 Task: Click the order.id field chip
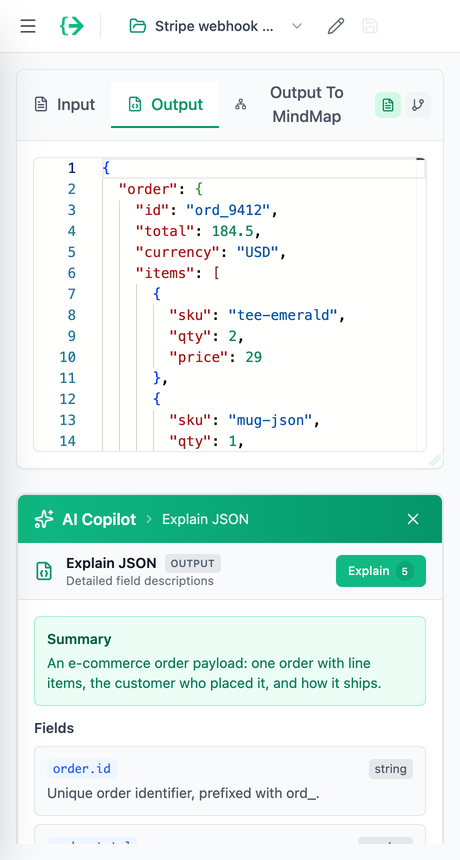point(82,769)
